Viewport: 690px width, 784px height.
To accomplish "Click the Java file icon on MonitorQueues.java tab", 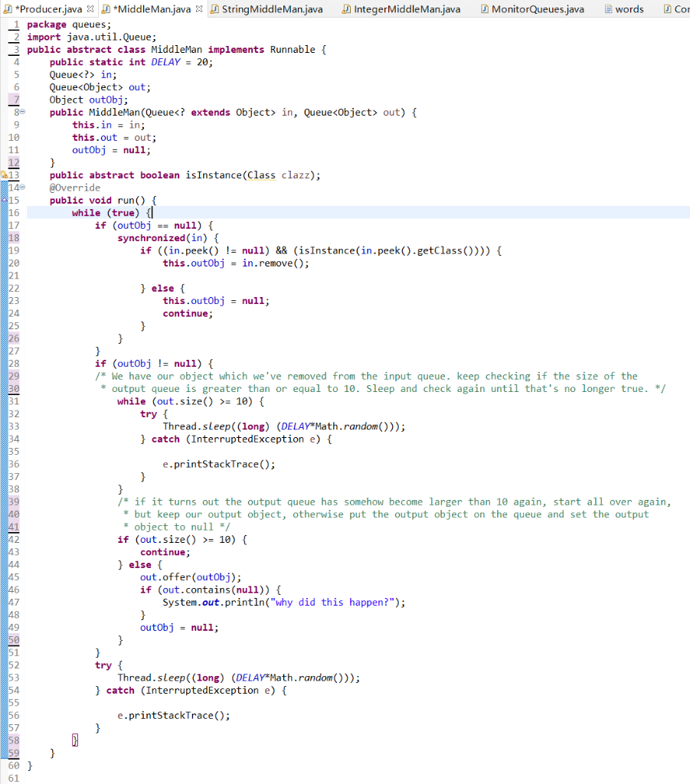I will [x=485, y=9].
